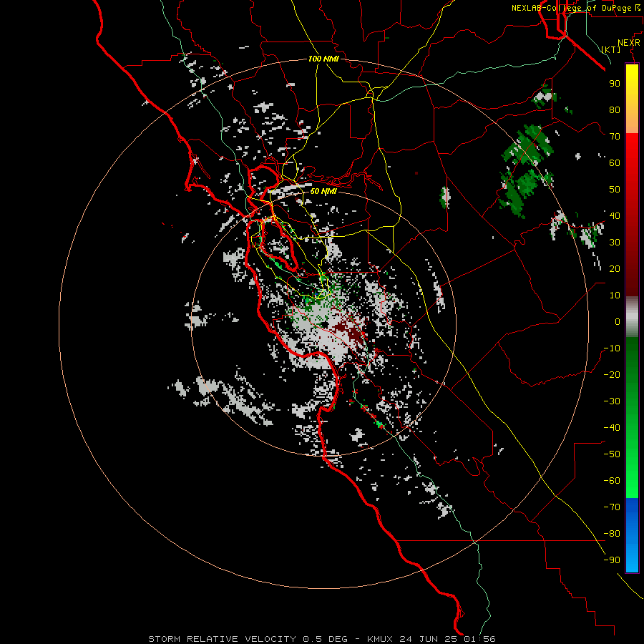Pick the blue segment of the color bar
Image resolution: width=644 pixels, height=644 pixels.
tap(632, 535)
